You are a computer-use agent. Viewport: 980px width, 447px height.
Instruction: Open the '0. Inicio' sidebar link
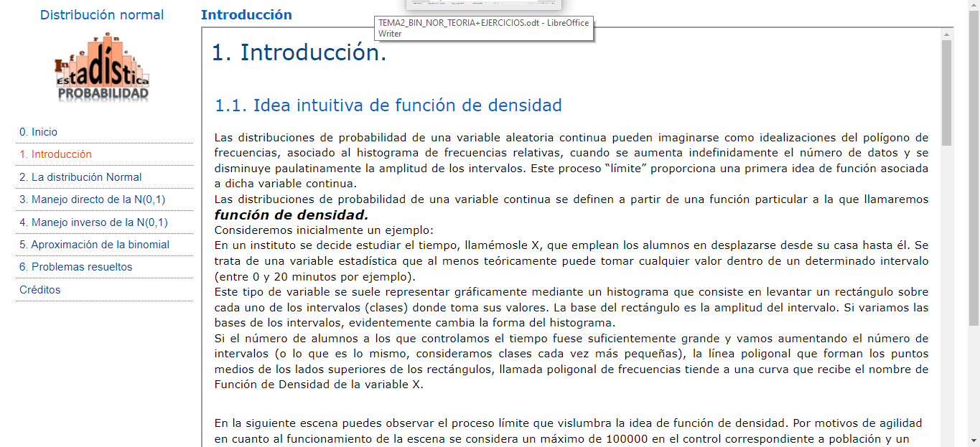click(x=38, y=132)
